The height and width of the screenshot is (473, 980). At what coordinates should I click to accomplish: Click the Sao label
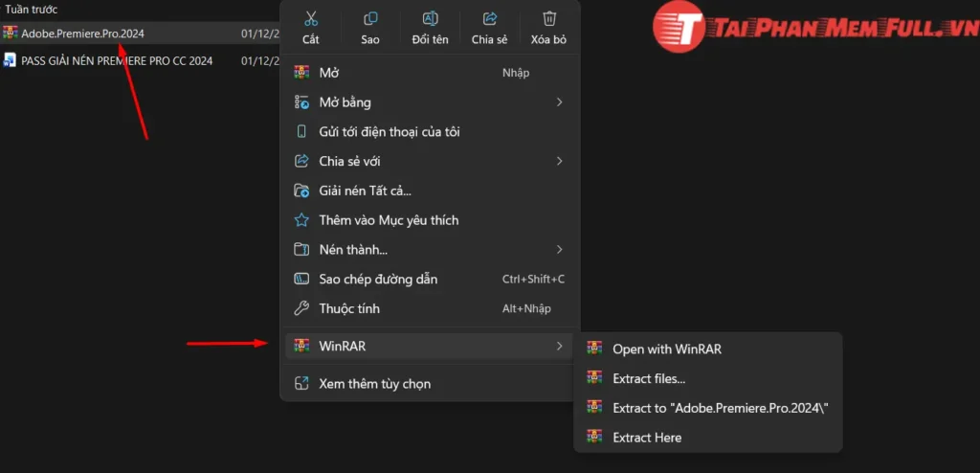click(370, 39)
